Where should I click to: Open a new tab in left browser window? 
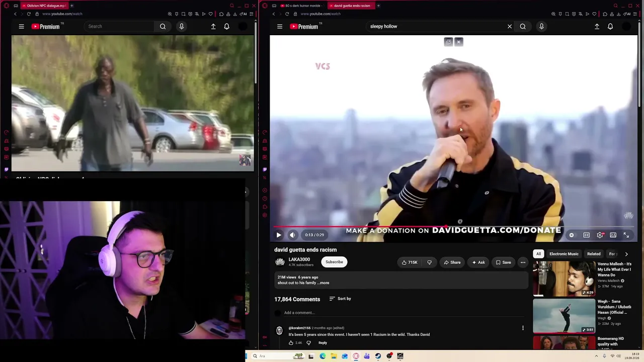[71, 6]
